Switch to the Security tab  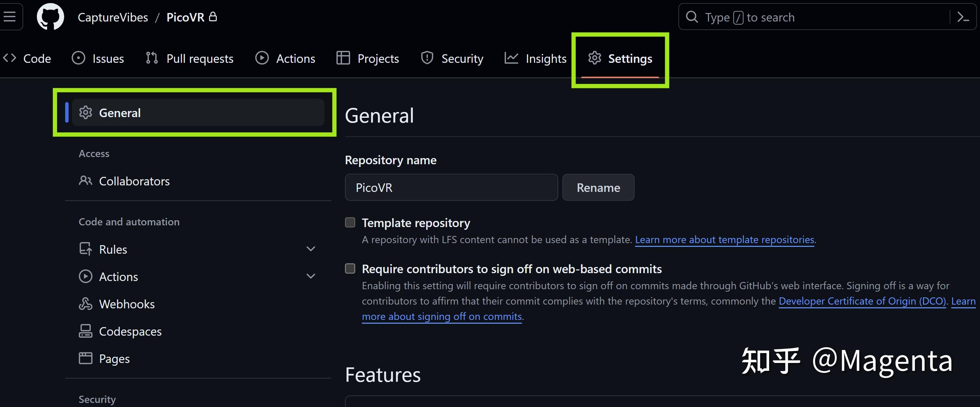452,58
